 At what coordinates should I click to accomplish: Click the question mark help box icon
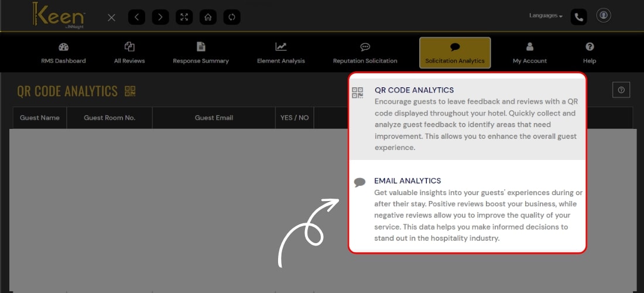[x=621, y=90]
